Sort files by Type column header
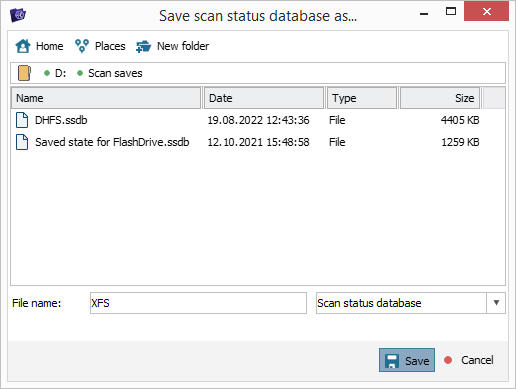The width and height of the screenshot is (516, 389). (362, 98)
